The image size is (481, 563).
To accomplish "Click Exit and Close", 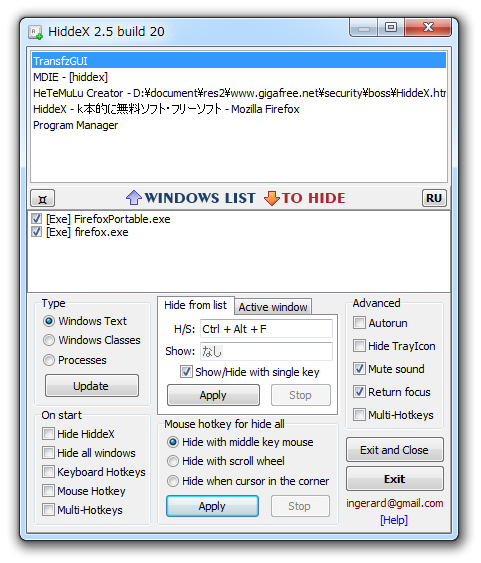I will coord(394,450).
